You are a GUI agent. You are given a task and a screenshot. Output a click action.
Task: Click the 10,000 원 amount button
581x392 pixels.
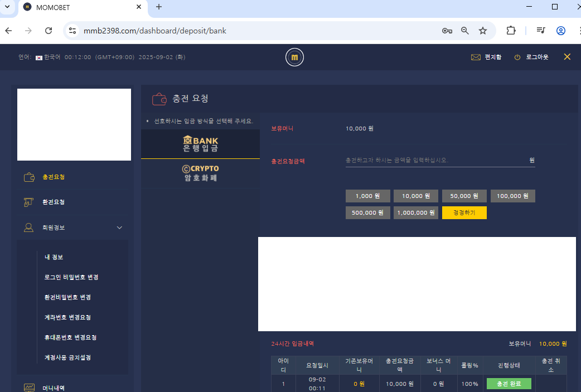[416, 196]
